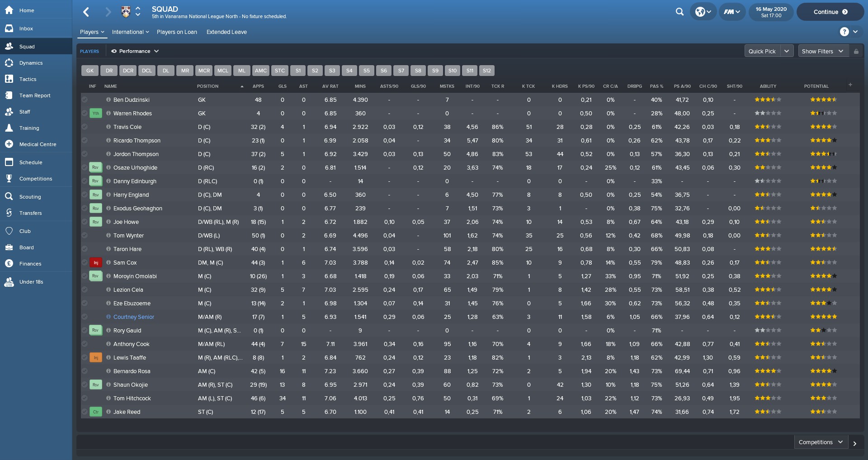Viewport: 868px width, 460px height.
Task: Switch to Players on Loan tab
Action: 177,32
